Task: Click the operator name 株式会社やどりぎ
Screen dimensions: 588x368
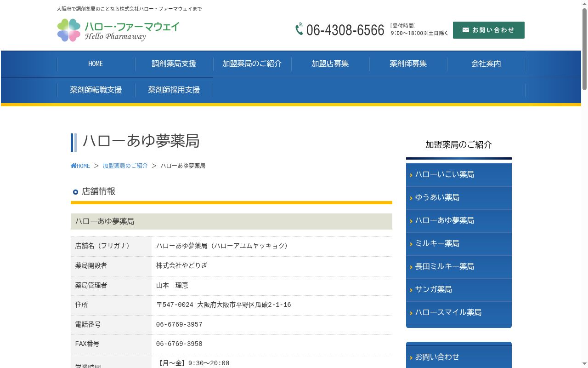Action: point(182,266)
